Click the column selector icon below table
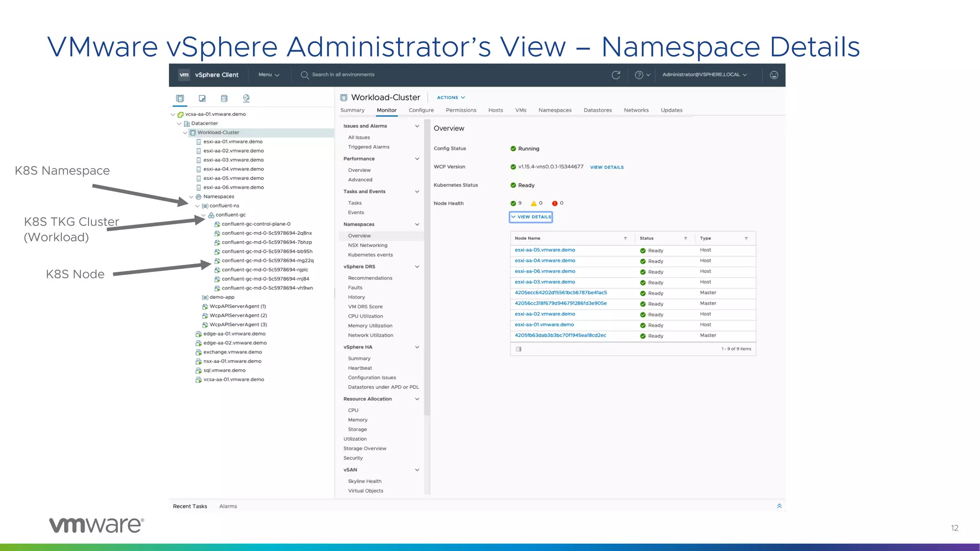Image resolution: width=980 pixels, height=551 pixels. pos(518,349)
